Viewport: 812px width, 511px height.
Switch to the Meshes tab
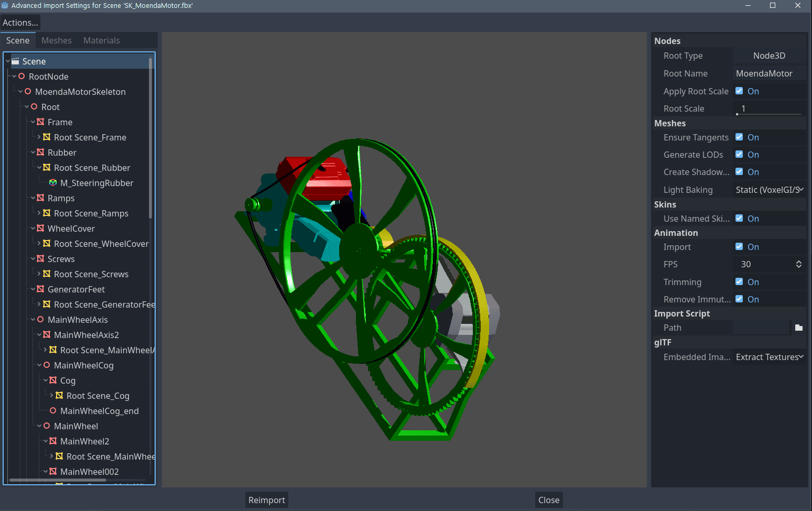[56, 40]
